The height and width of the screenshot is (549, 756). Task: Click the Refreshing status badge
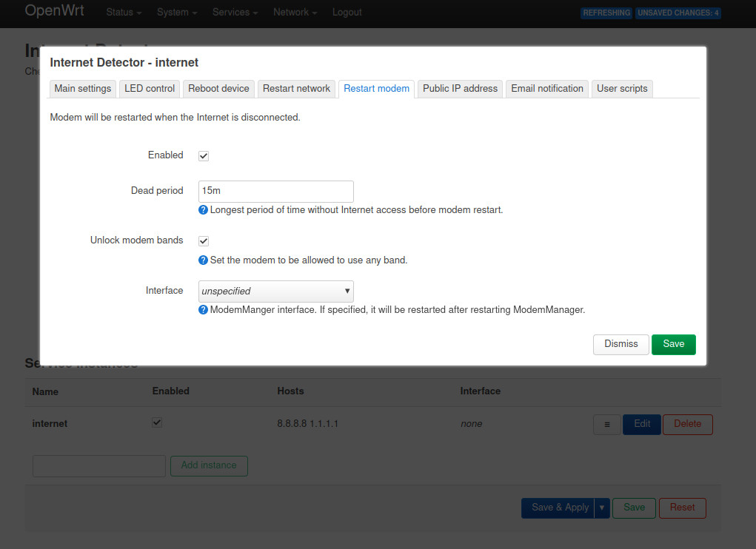(606, 13)
